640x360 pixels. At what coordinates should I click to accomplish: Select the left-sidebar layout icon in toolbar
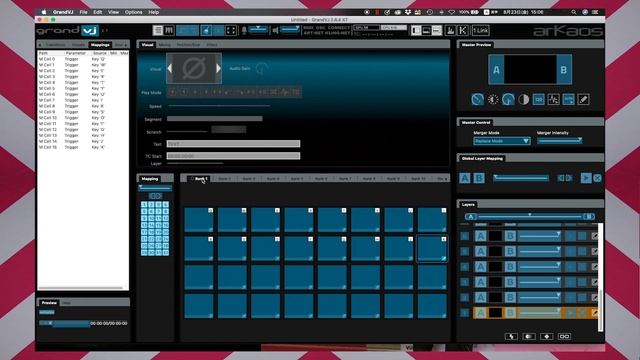point(416,30)
